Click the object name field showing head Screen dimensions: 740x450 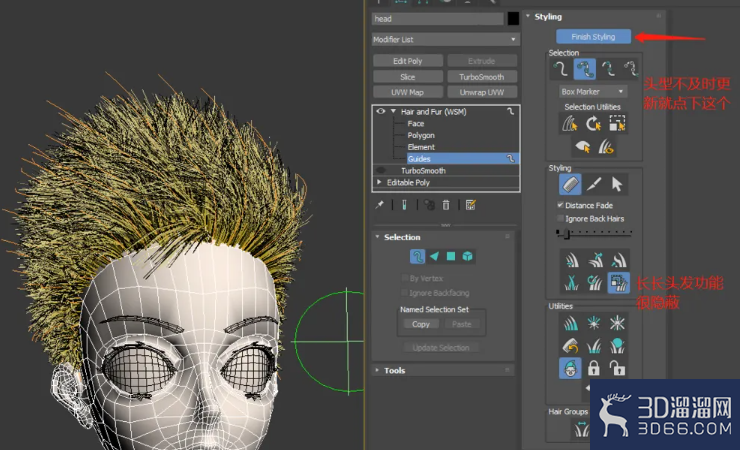pos(437,19)
